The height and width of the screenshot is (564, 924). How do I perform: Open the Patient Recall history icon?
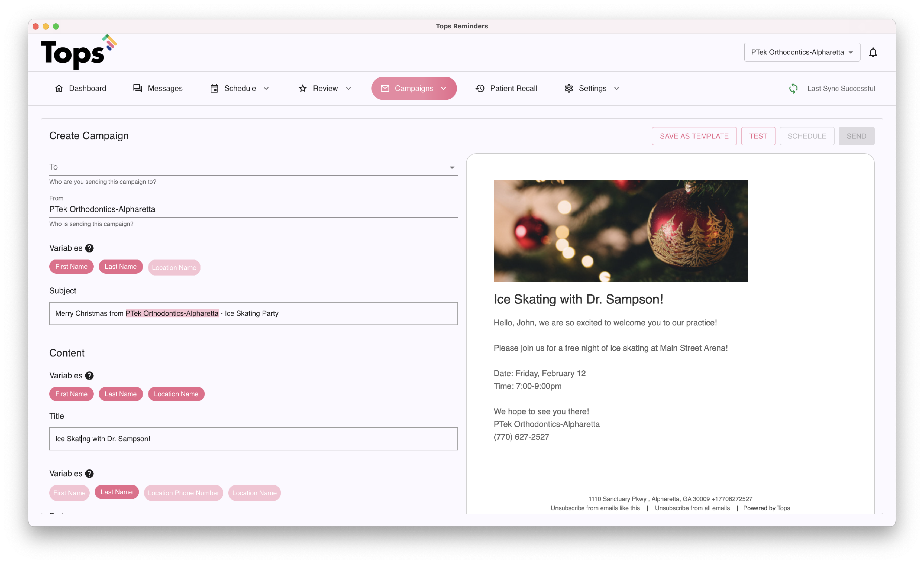480,88
